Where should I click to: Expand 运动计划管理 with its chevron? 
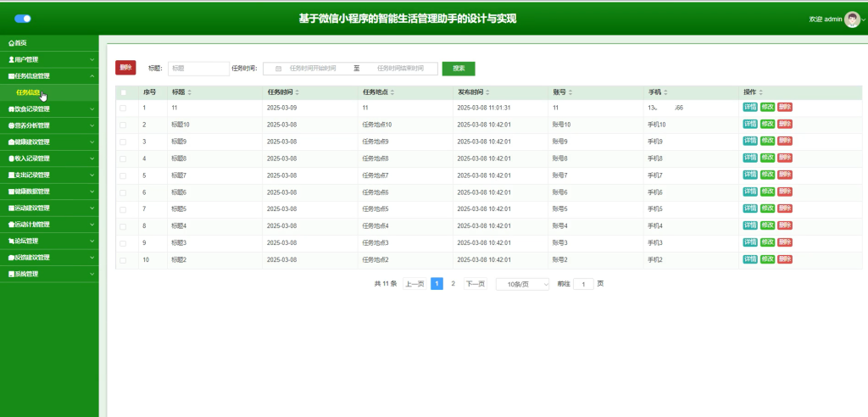click(x=92, y=225)
